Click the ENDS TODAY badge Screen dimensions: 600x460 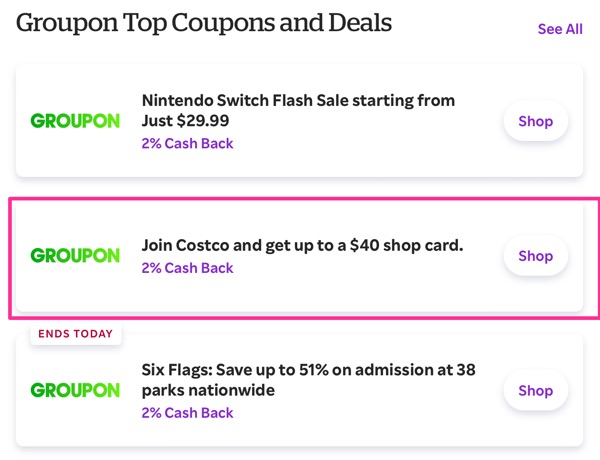pyautogui.click(x=76, y=334)
